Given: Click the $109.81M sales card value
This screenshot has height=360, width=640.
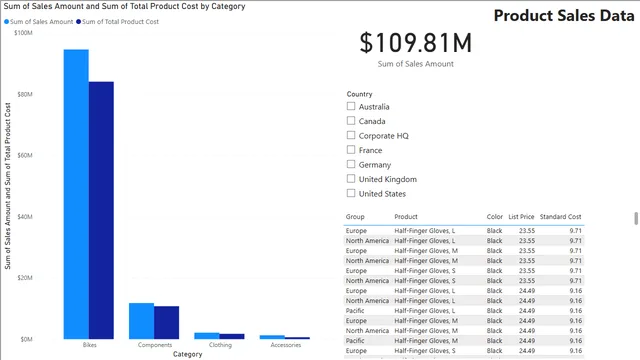Looking at the screenshot, I should click(x=416, y=43).
